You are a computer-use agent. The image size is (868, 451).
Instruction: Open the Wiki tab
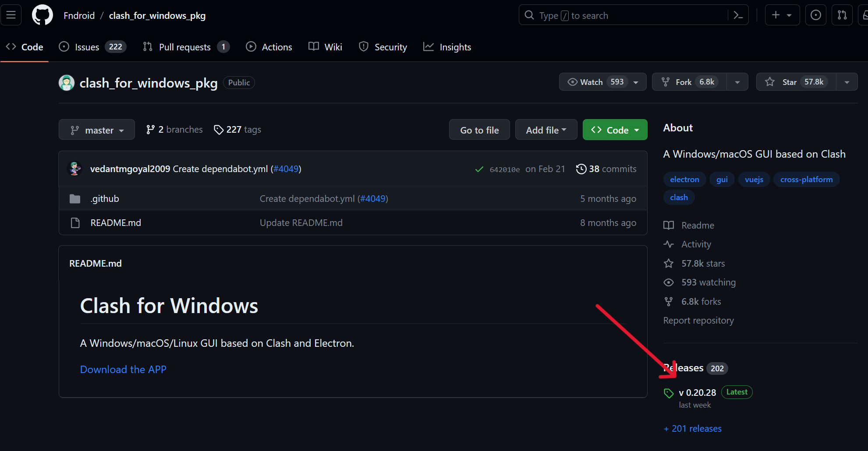[325, 47]
